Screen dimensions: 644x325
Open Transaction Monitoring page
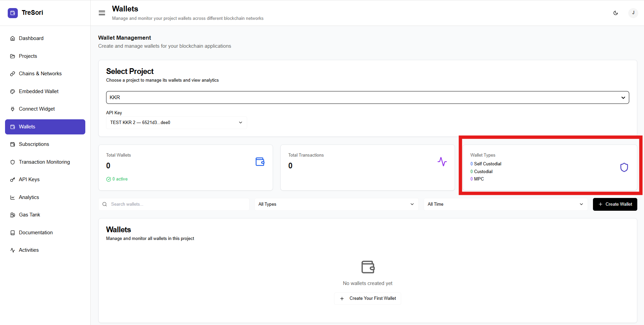[44, 162]
